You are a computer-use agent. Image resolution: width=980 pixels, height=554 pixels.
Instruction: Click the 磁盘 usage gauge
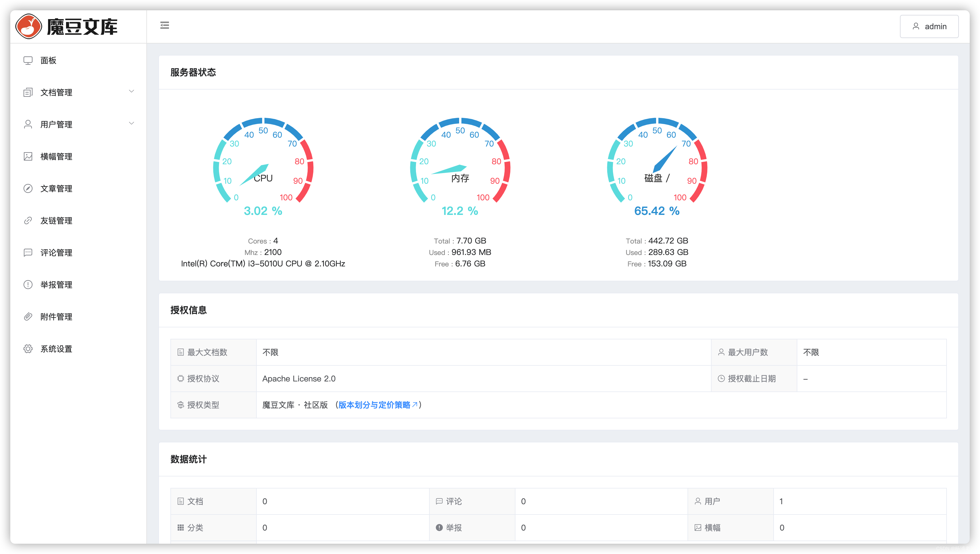point(657,164)
